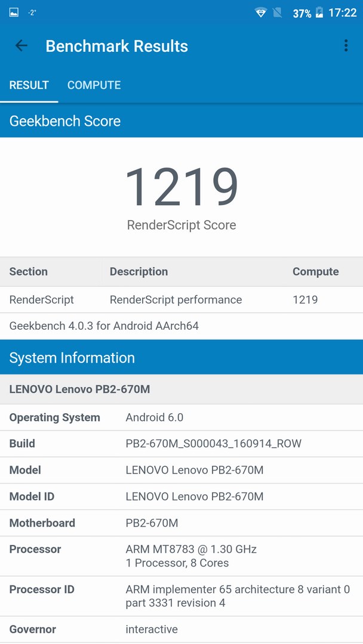Tap the Description column header

point(139,271)
